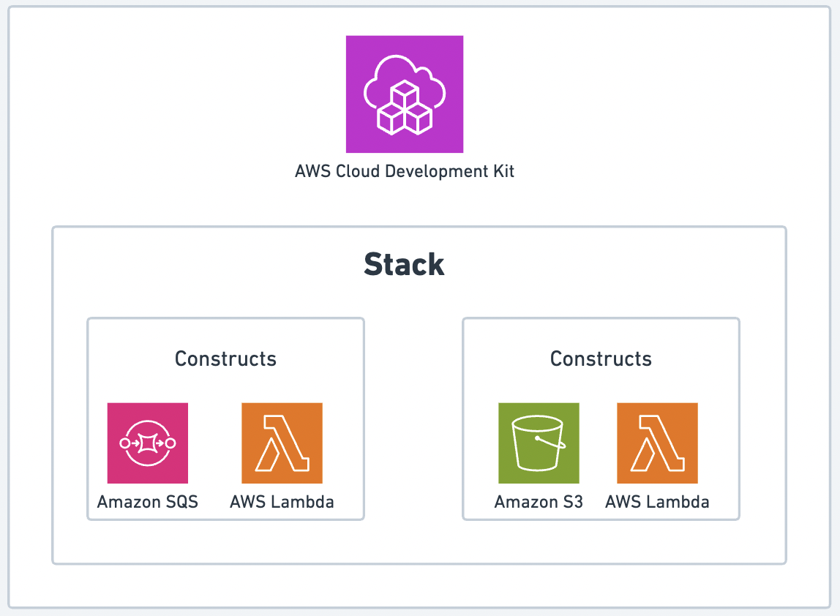This screenshot has height=616, width=840.
Task: Click the 'Constructs' title above Amazon S3
Action: click(601, 359)
